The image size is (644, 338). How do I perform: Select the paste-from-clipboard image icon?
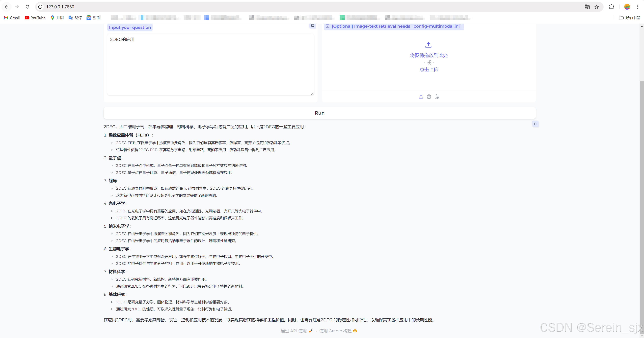click(x=437, y=97)
